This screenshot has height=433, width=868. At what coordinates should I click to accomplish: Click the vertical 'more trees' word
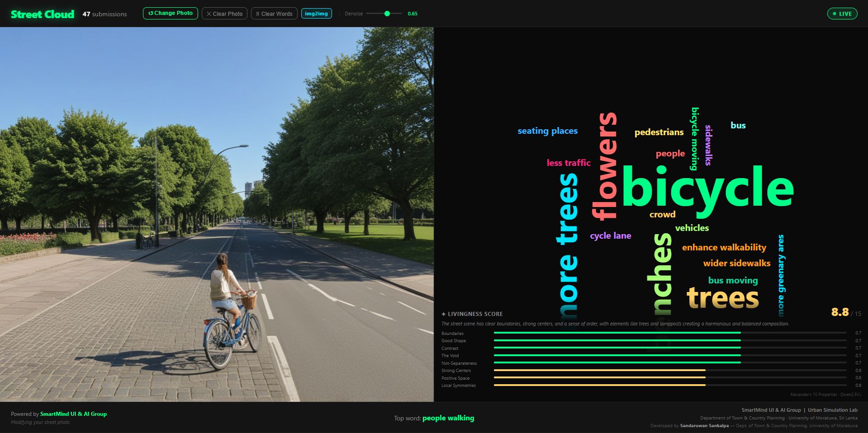point(567,247)
